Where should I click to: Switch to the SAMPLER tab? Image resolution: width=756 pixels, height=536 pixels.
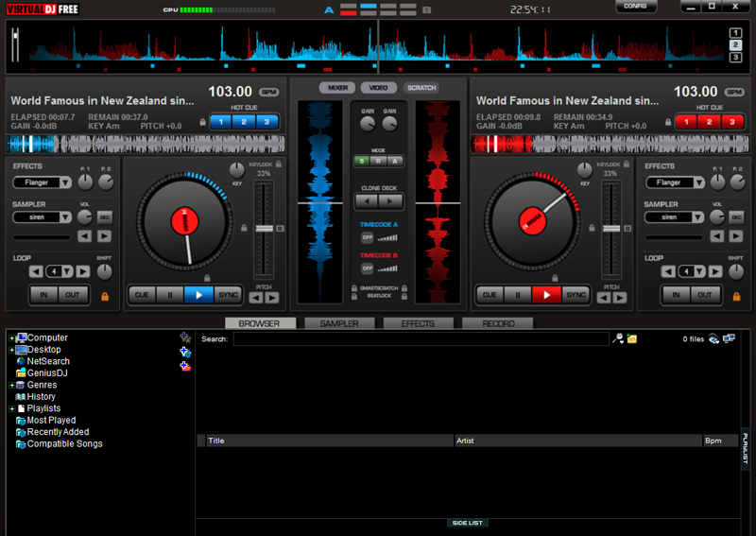point(339,323)
